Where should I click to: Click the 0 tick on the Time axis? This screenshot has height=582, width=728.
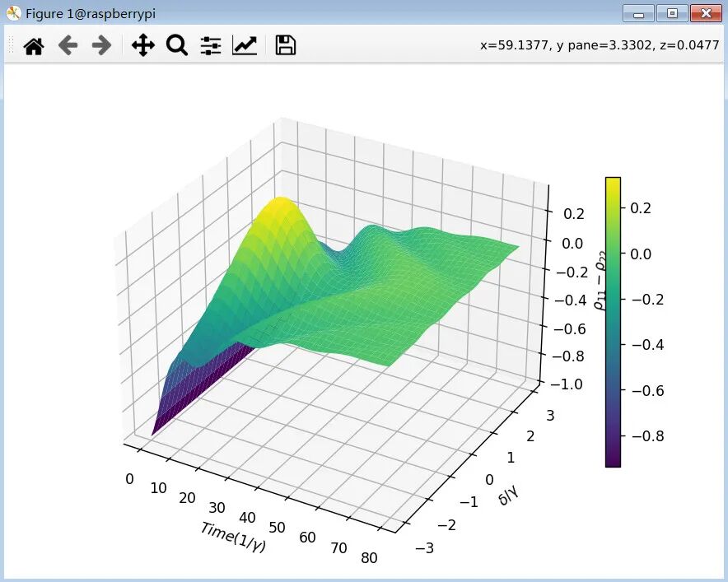click(129, 479)
